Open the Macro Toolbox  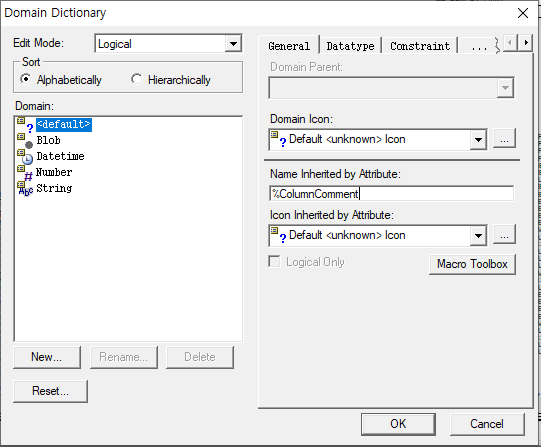[472, 264]
